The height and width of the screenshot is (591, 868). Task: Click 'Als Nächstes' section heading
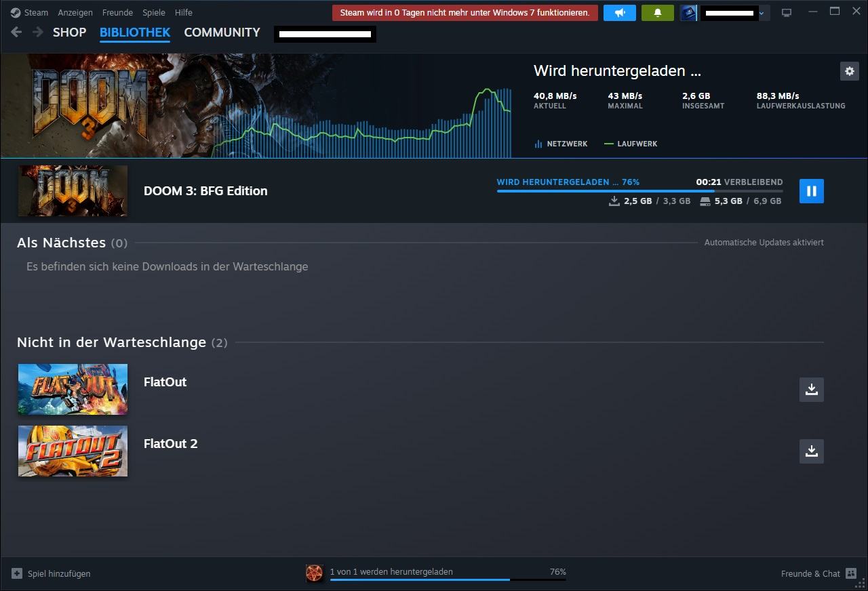pos(61,243)
